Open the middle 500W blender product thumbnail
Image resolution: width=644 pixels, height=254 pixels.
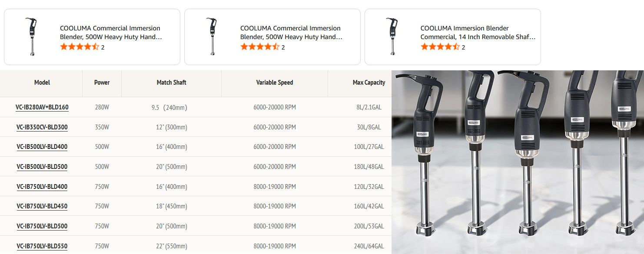coord(213,36)
